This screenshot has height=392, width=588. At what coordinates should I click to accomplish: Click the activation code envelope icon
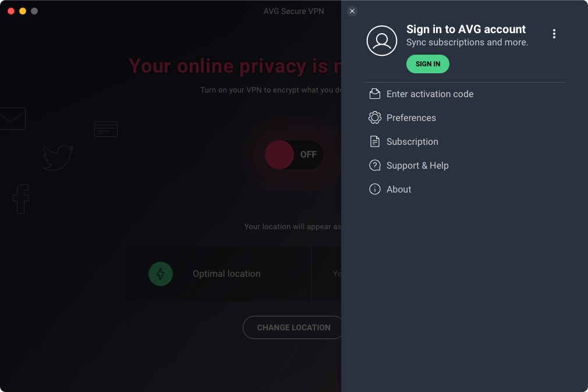(374, 94)
